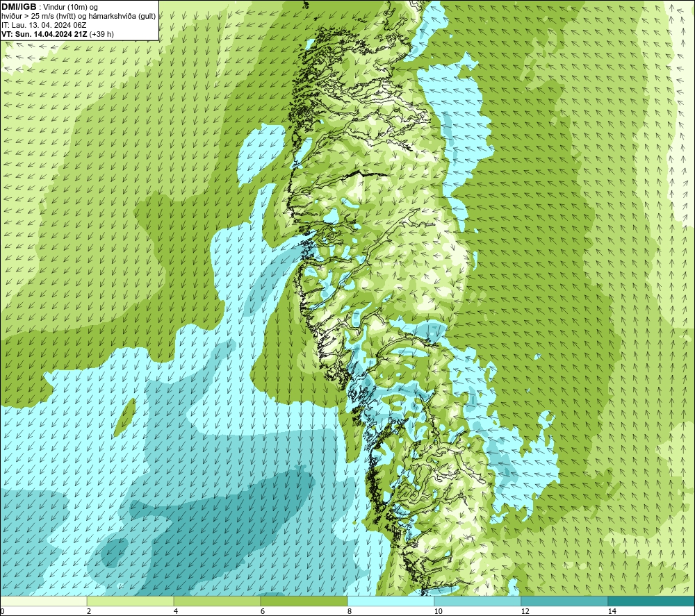Viewport: 695px width, 616px height.
Task: Click the legend scale label "0"
Action: click(2, 611)
